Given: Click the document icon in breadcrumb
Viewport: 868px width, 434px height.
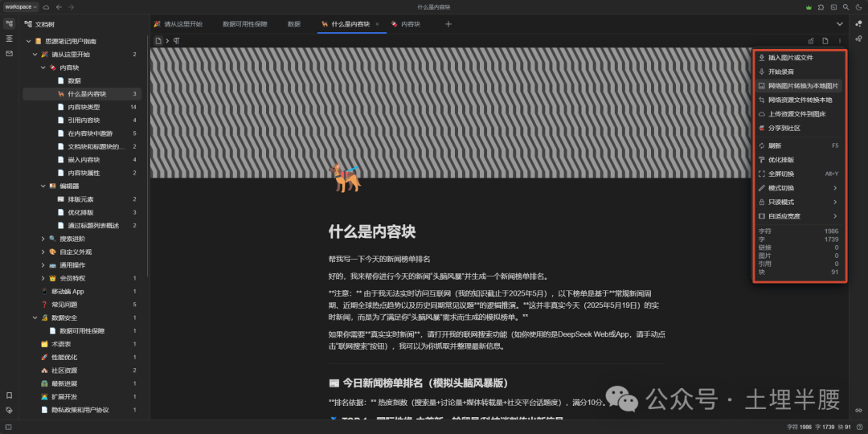Looking at the screenshot, I should [x=158, y=40].
